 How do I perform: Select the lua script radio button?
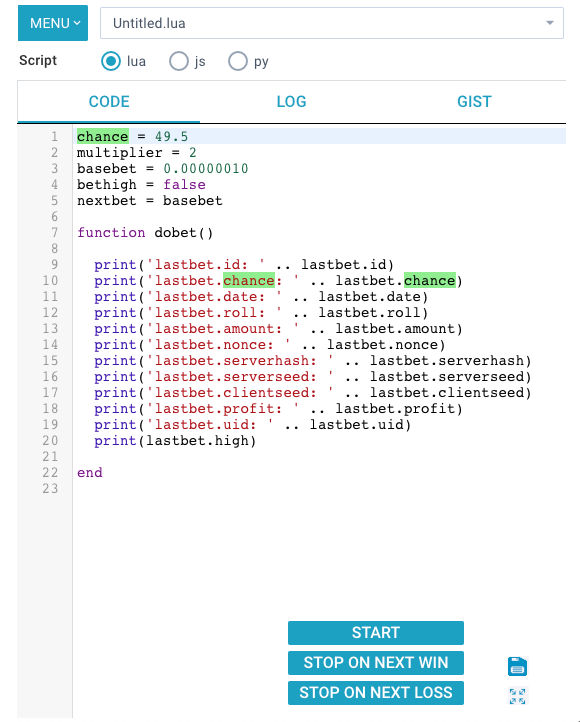point(111,61)
